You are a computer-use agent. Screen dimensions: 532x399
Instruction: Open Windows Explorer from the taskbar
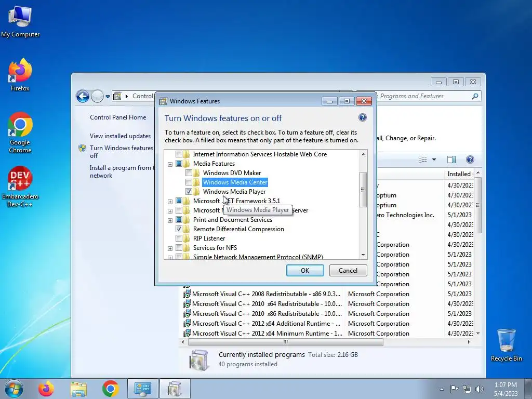point(78,389)
